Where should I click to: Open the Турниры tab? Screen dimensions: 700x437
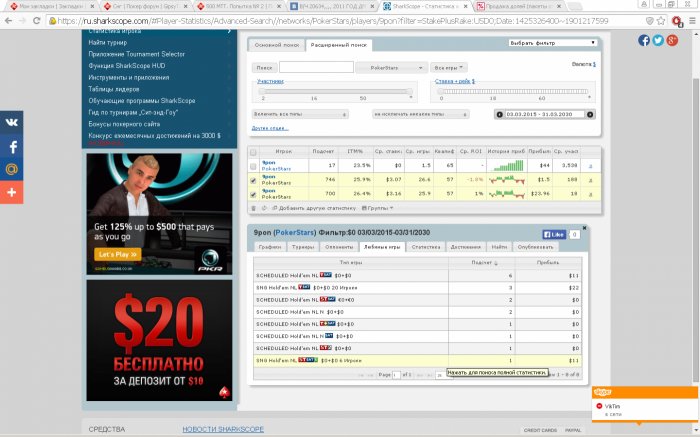point(303,247)
